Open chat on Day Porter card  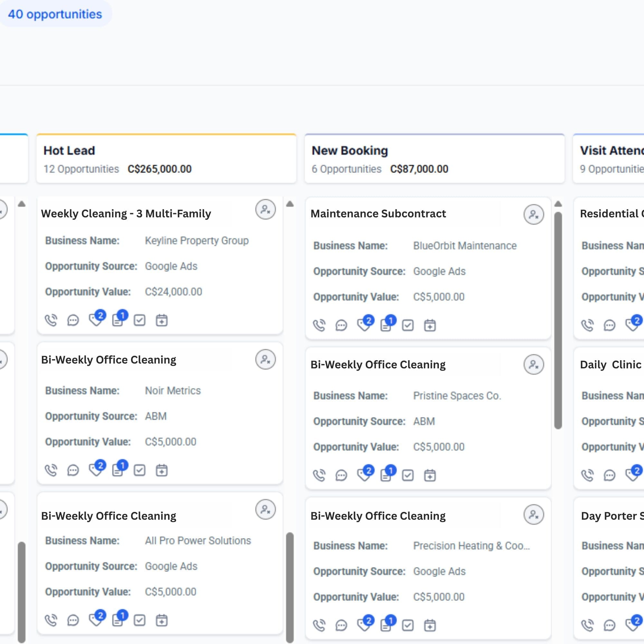tap(609, 625)
